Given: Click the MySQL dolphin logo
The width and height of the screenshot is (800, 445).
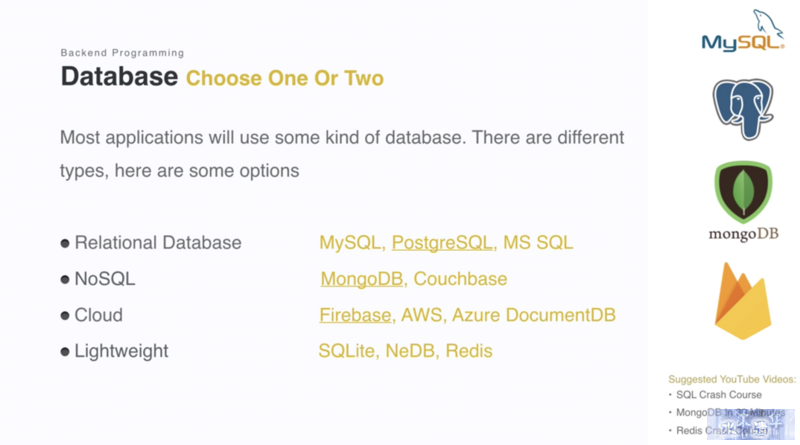Looking at the screenshot, I should pyautogui.click(x=743, y=31).
